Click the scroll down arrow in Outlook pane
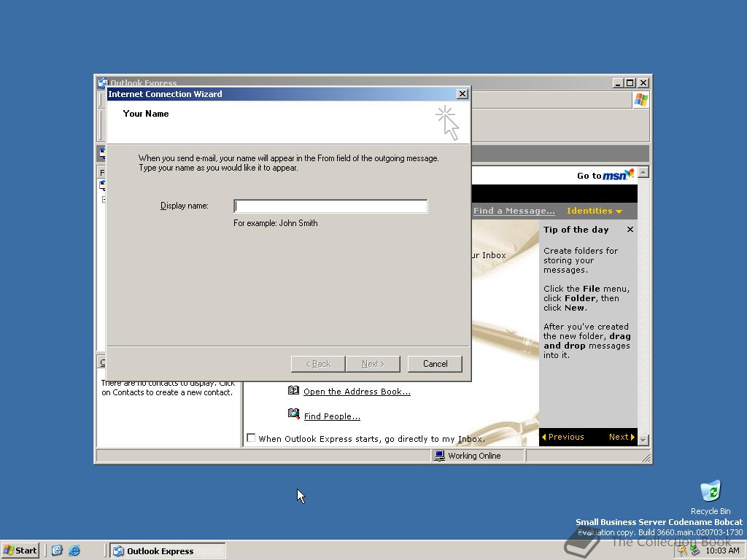The height and width of the screenshot is (560, 747). 643,440
